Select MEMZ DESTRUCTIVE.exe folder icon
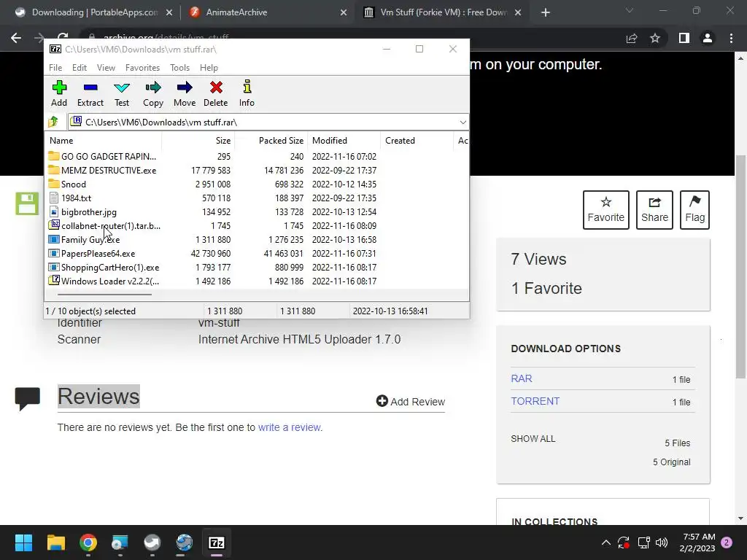The image size is (747, 560). pos(54,170)
